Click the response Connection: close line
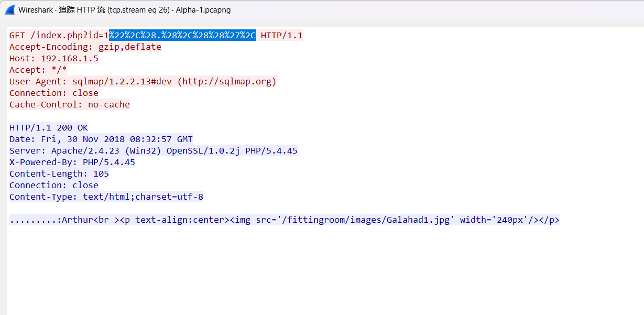The image size is (644, 315). [54, 186]
